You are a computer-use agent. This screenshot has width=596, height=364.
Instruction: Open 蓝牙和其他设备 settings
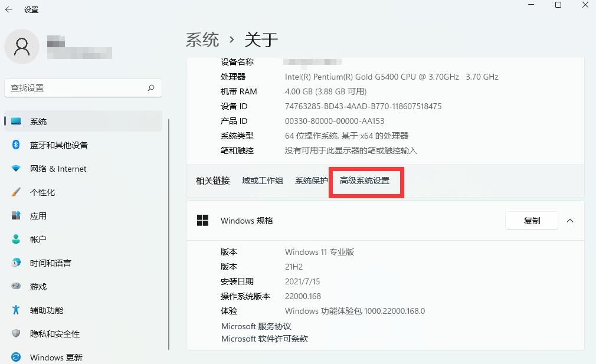pyautogui.click(x=83, y=145)
